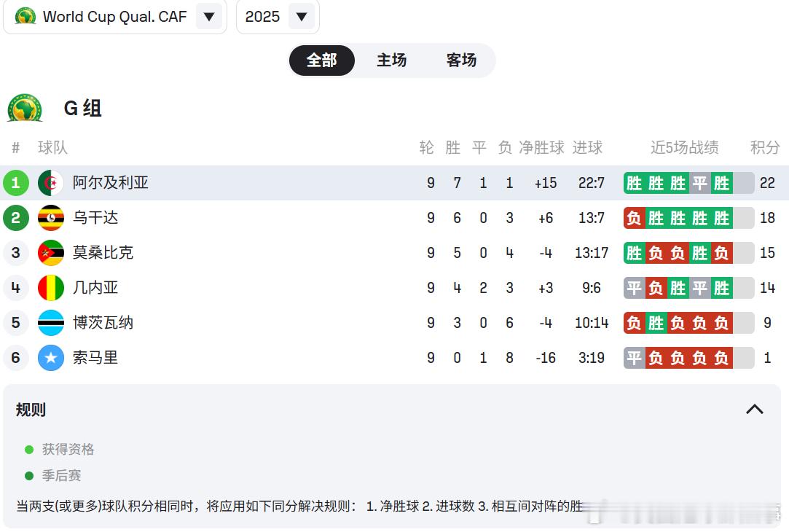
Task: Open the 2025 season dropdown
Action: 302,17
